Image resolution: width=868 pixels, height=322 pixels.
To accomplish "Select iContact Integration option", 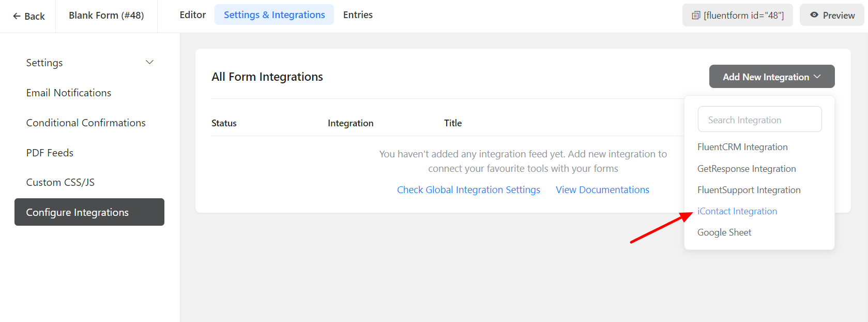I will pos(737,211).
